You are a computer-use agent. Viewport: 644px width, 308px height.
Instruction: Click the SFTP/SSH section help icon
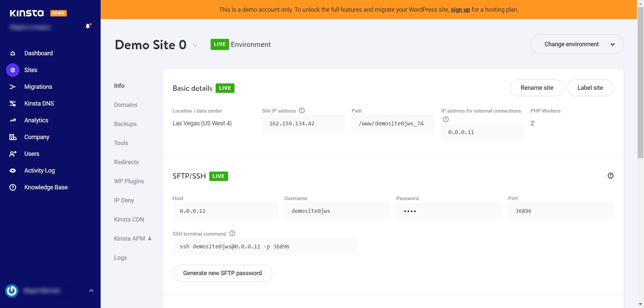click(x=610, y=176)
